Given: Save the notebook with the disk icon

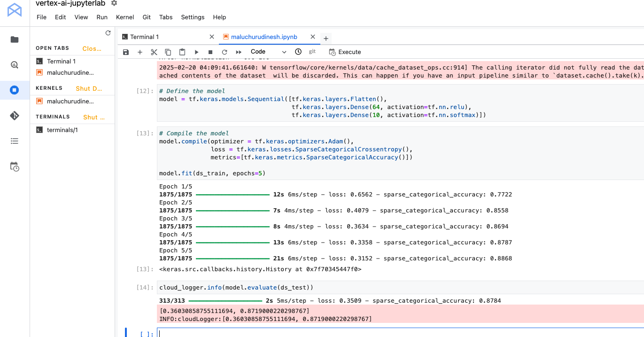Looking at the screenshot, I should 125,52.
